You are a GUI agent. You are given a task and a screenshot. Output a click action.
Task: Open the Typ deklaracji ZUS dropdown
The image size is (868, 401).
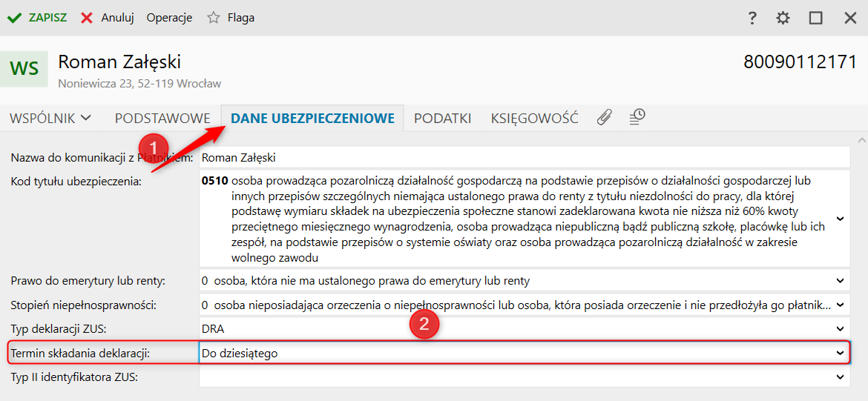pos(840,329)
